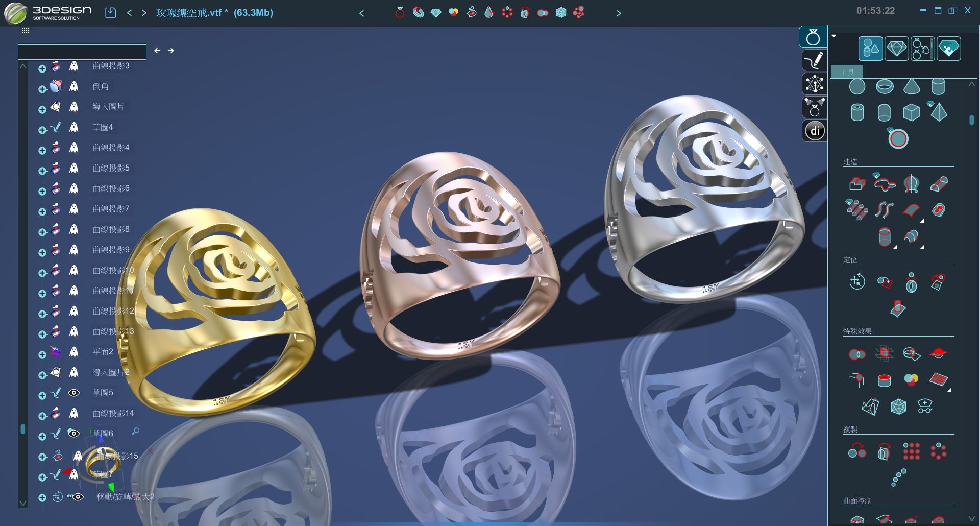Click the move/rotate tool under 定位
The image size is (980, 526).
point(857,281)
